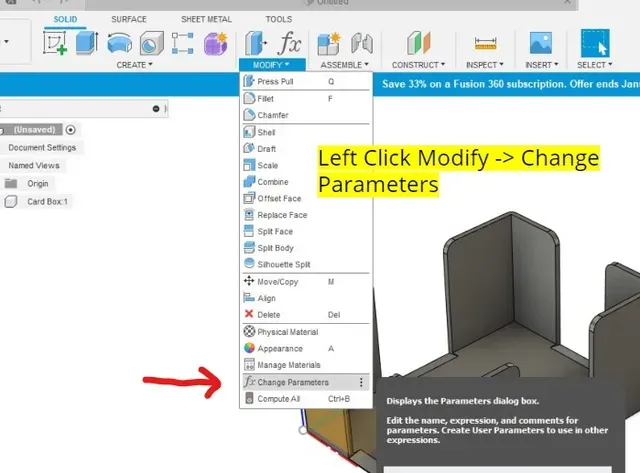Click the Select tool toolbar icon
This screenshot has width=640, height=473.
tap(595, 43)
